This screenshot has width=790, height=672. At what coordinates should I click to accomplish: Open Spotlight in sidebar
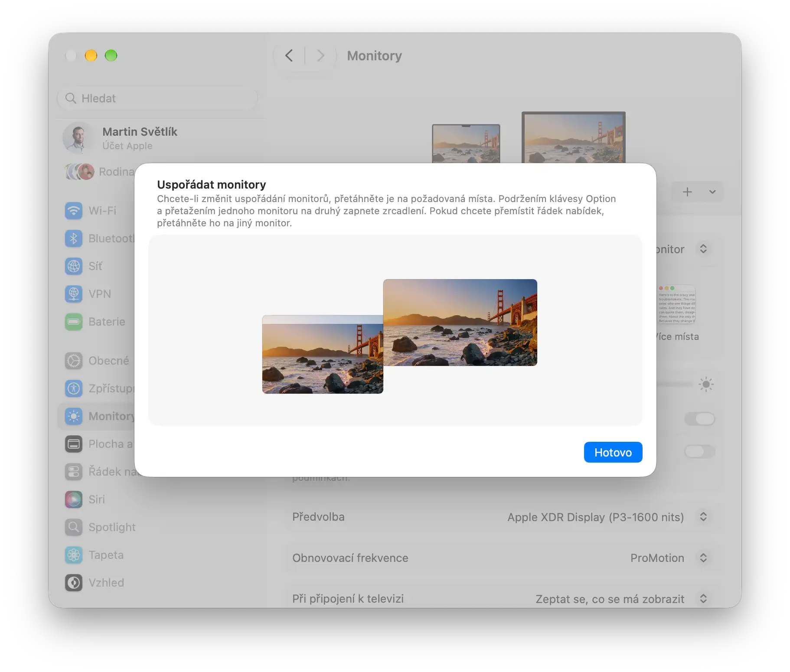coord(100,527)
